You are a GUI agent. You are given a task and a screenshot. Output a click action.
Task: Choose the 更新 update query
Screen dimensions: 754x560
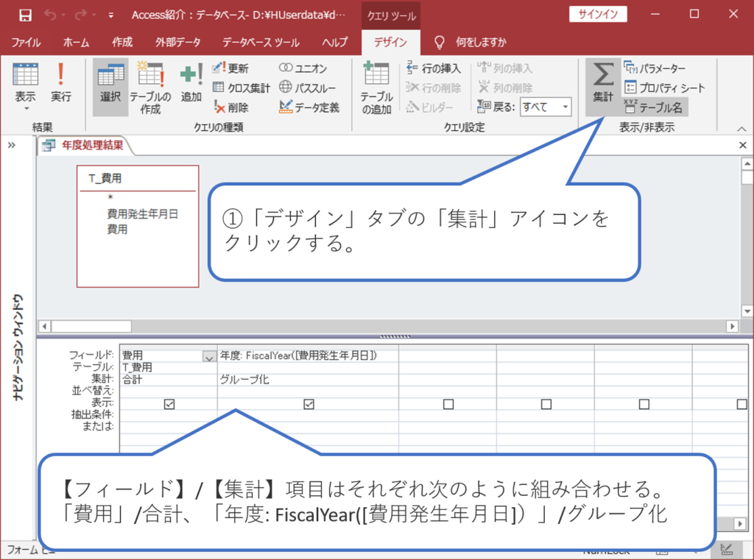(x=230, y=68)
